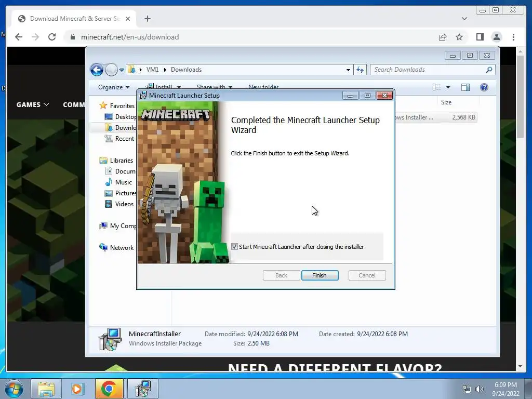Open the Organize menu

coord(114,87)
